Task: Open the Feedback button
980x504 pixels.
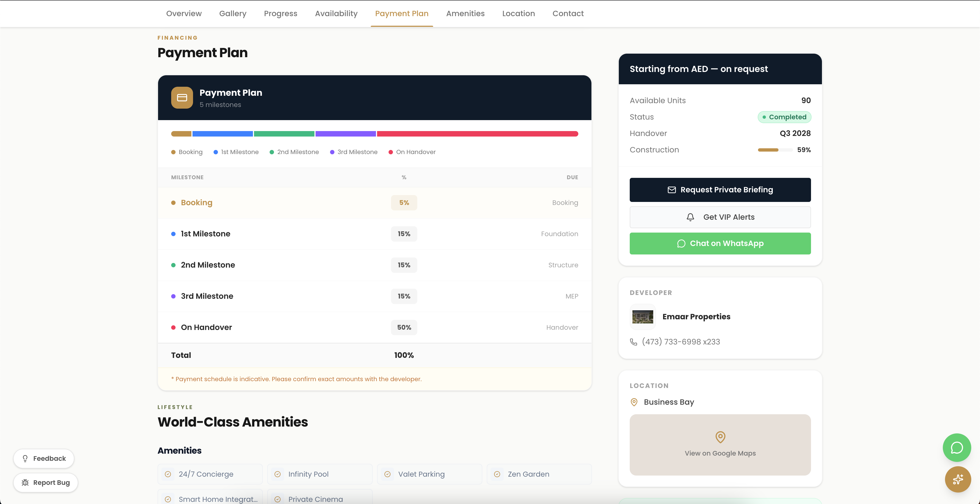Action: 44,459
